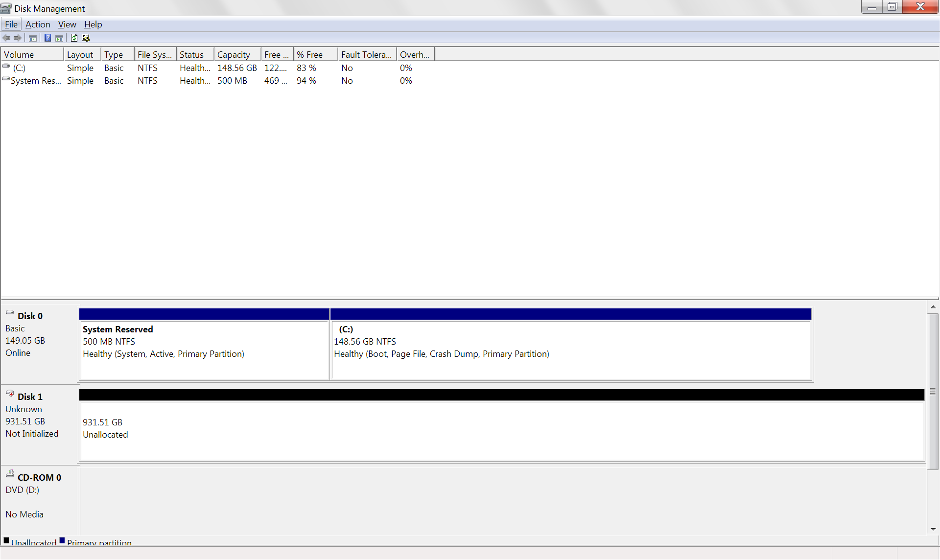Sort by the Status column header
This screenshot has height=560, width=940.
point(195,55)
